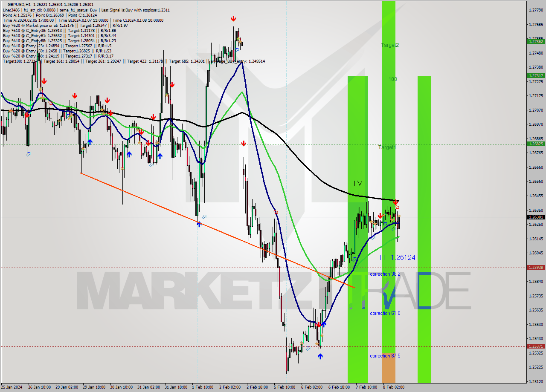The width and height of the screenshot is (546, 392).
Task: Click the 1.25840 price axis value
Action: (x=536, y=281)
